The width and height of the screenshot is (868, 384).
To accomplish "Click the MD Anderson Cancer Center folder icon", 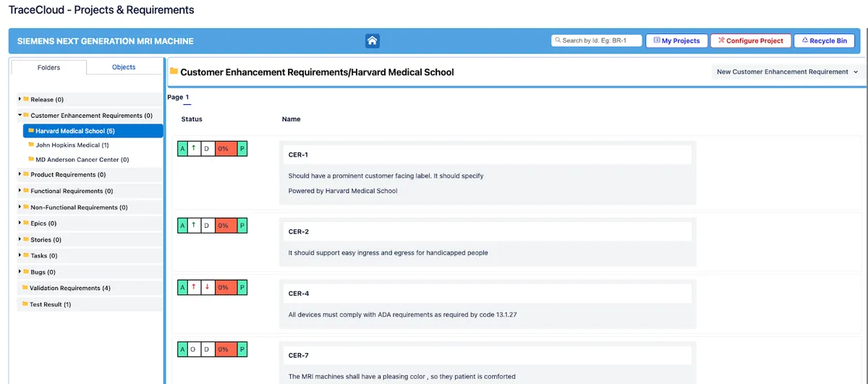I will [31, 159].
